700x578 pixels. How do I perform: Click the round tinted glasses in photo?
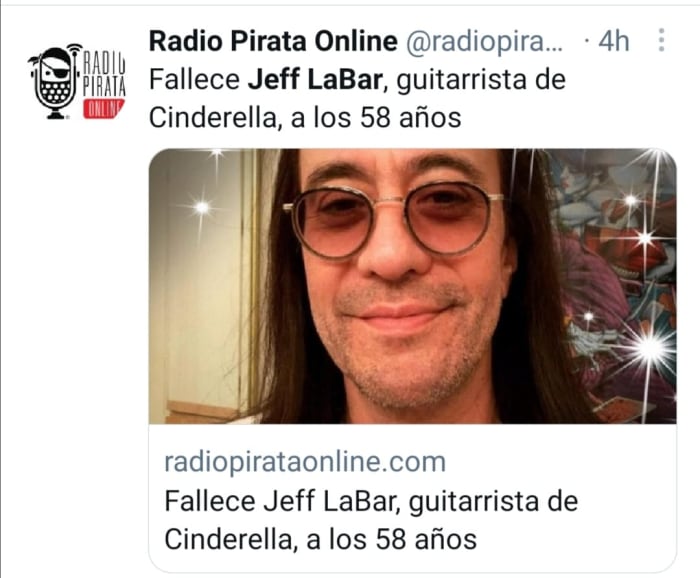[393, 220]
